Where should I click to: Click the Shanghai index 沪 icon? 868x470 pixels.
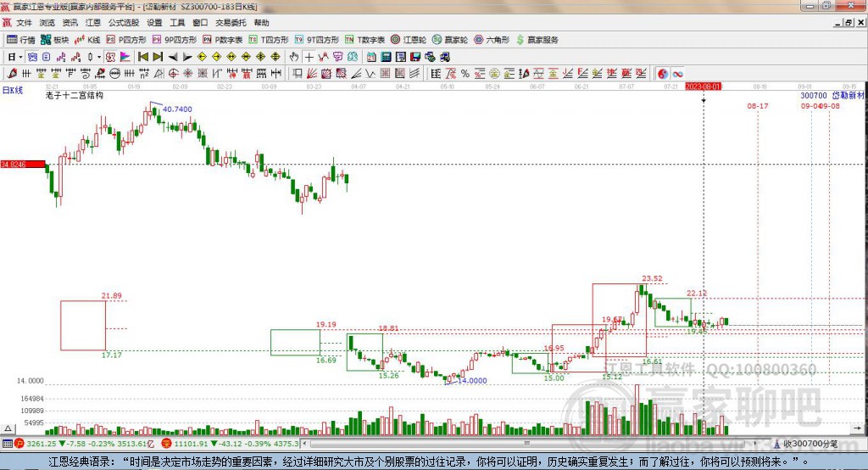point(19,444)
